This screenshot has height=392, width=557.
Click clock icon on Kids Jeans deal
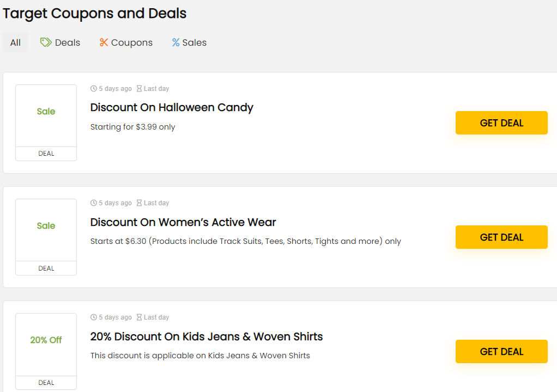[x=93, y=317]
